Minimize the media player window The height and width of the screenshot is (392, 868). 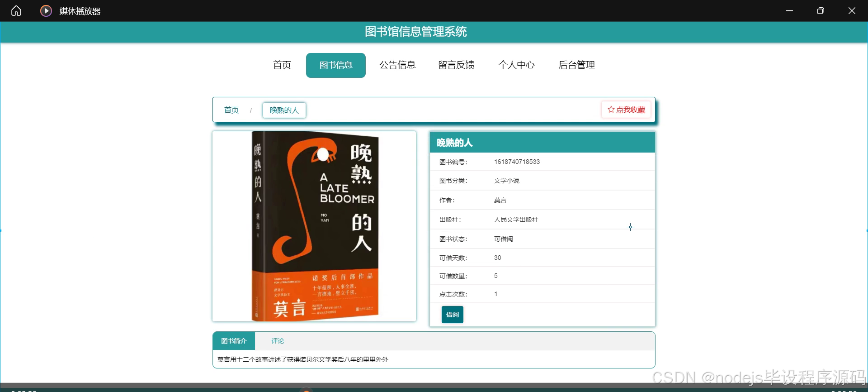tap(790, 11)
